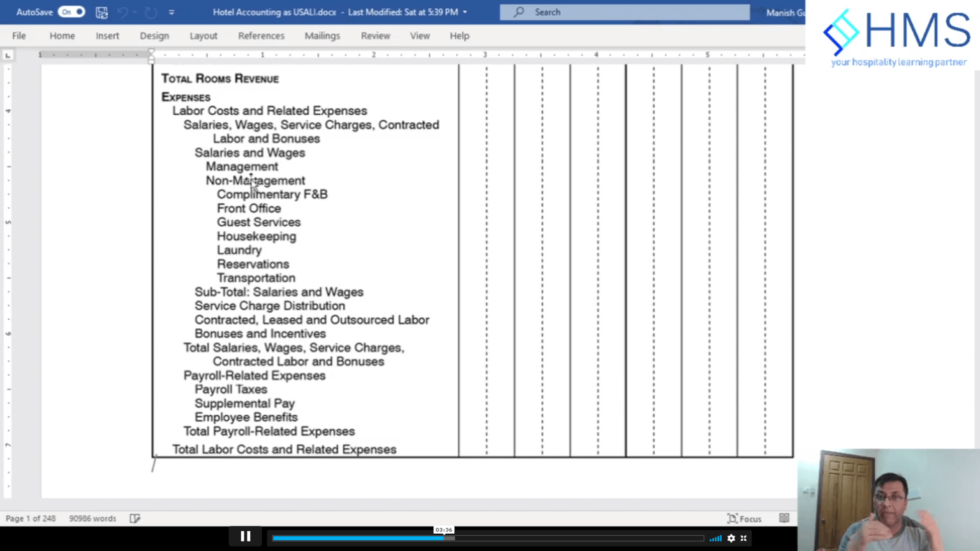Click in the Search box
This screenshot has height=551, width=980.
(625, 12)
